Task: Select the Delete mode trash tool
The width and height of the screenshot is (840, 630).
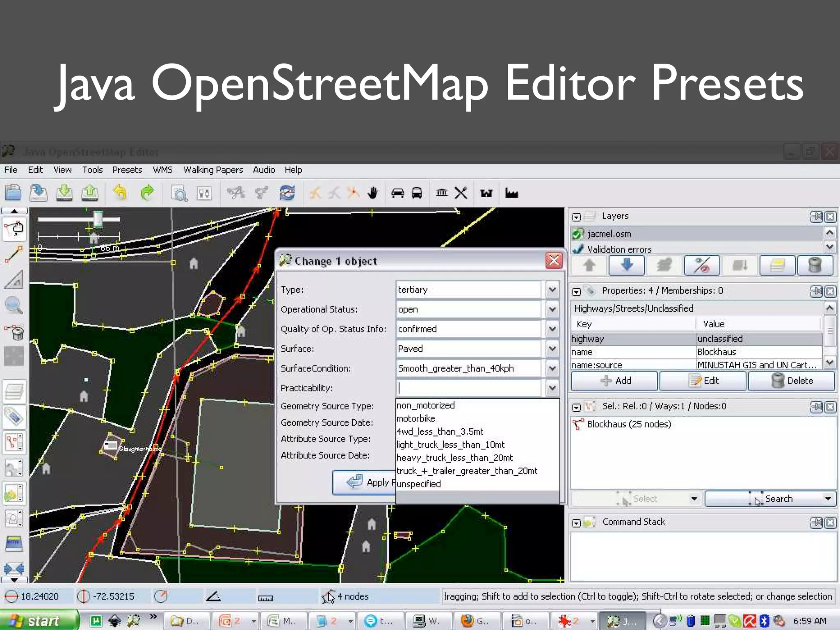Action: pyautogui.click(x=14, y=331)
